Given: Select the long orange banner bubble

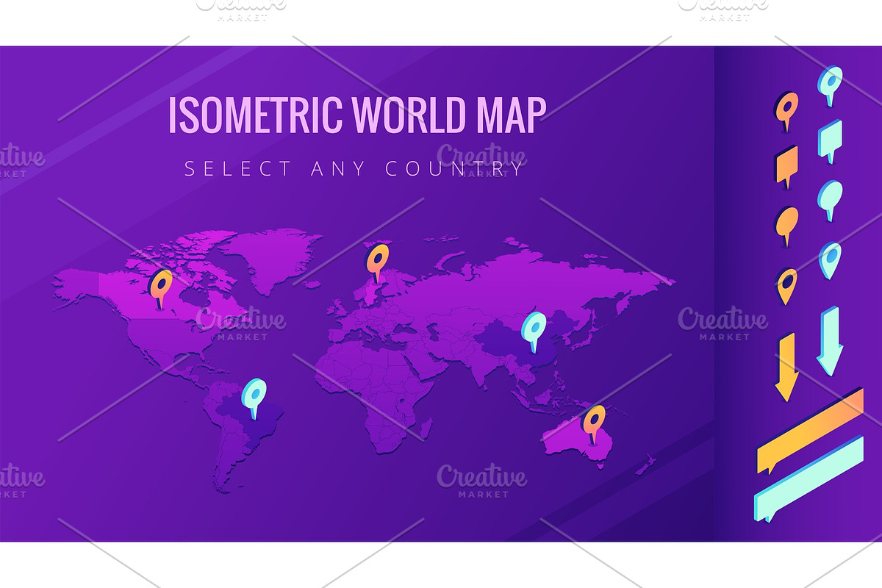Looking at the screenshot, I should coord(810,432).
